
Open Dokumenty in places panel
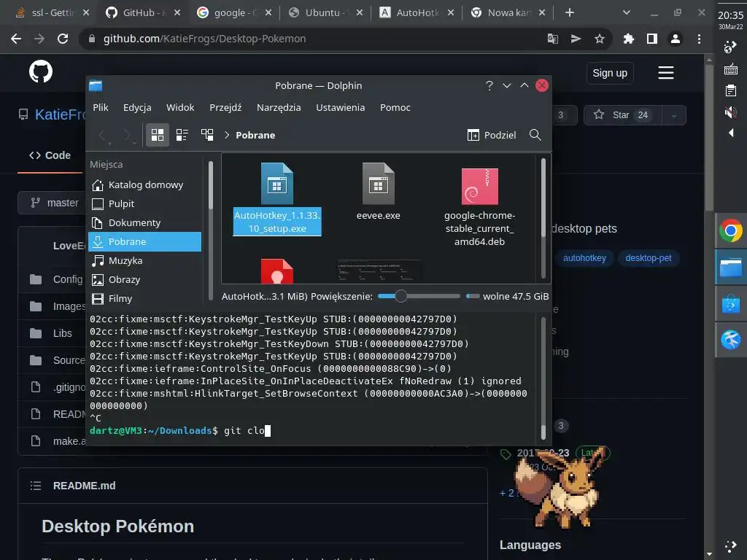(145, 223)
